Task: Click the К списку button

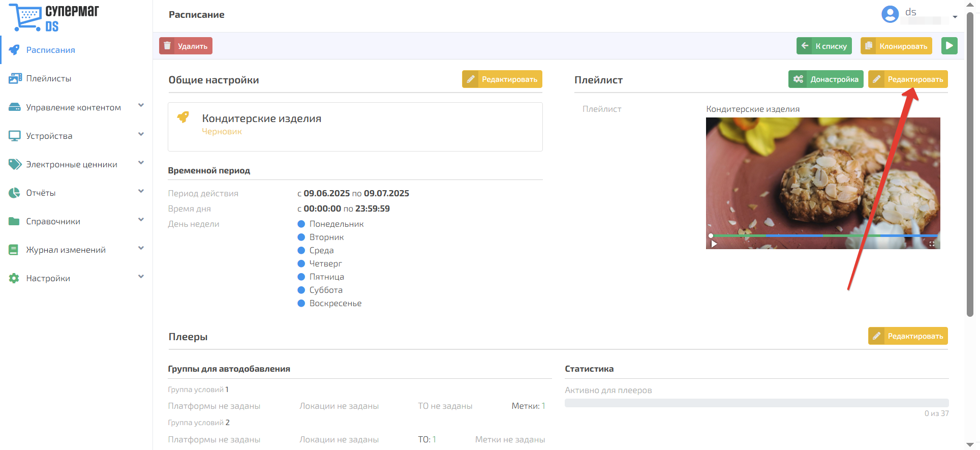Action: (824, 46)
